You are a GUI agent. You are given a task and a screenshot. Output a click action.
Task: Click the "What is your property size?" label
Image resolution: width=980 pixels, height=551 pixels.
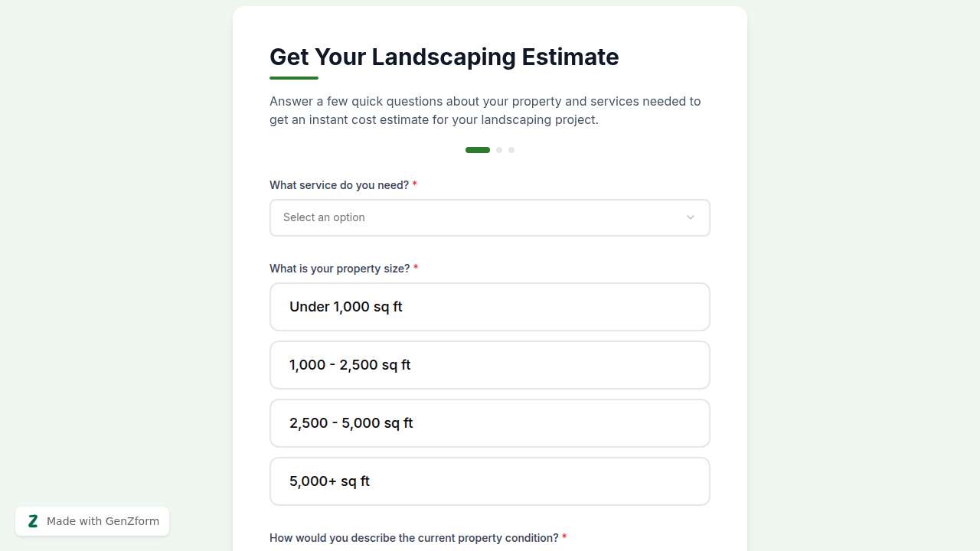(340, 269)
